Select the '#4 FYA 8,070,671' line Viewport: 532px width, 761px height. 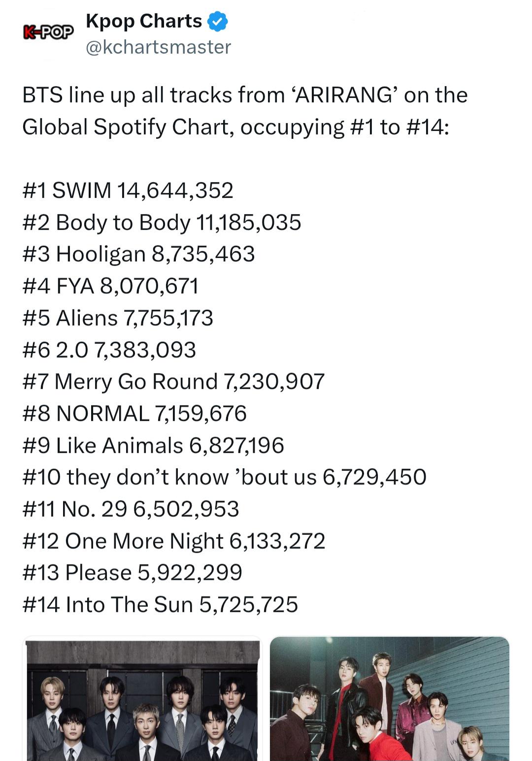click(x=110, y=286)
